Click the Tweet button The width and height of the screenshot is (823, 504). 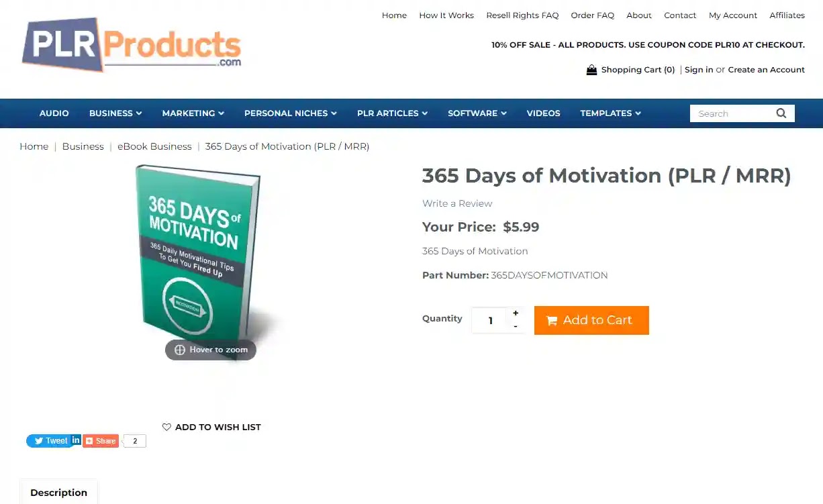pyautogui.click(x=50, y=441)
